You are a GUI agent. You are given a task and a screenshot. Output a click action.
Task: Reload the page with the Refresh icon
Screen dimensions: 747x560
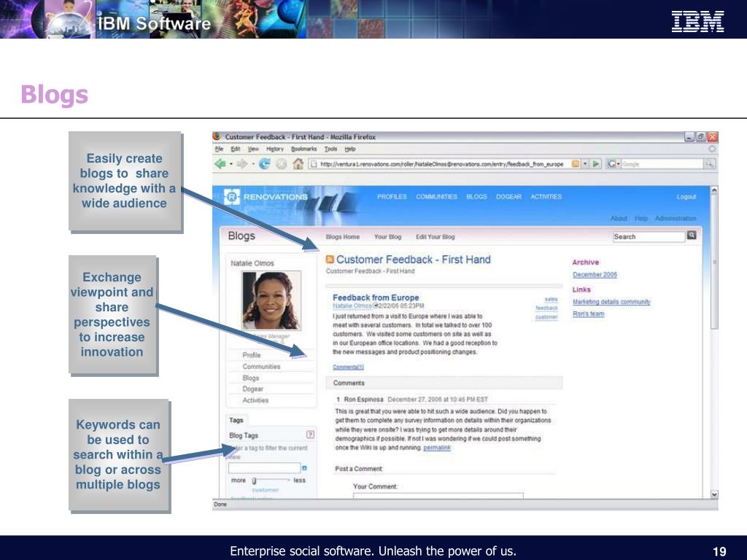264,164
